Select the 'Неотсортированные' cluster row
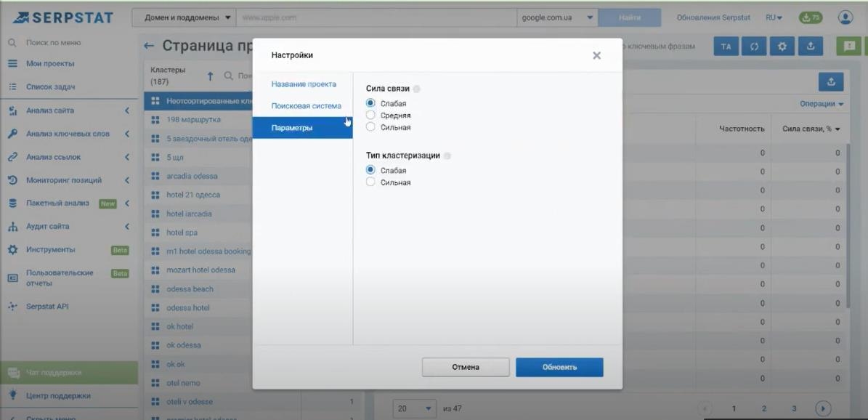 pyautogui.click(x=199, y=102)
